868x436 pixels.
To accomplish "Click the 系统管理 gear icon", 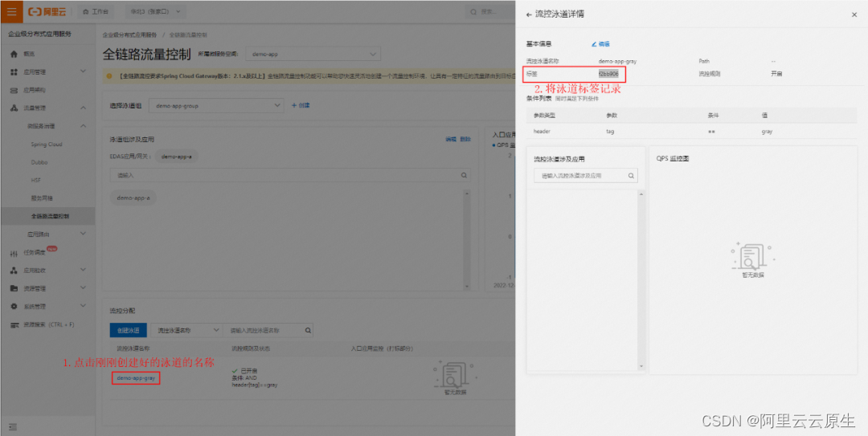I will click(x=14, y=306).
